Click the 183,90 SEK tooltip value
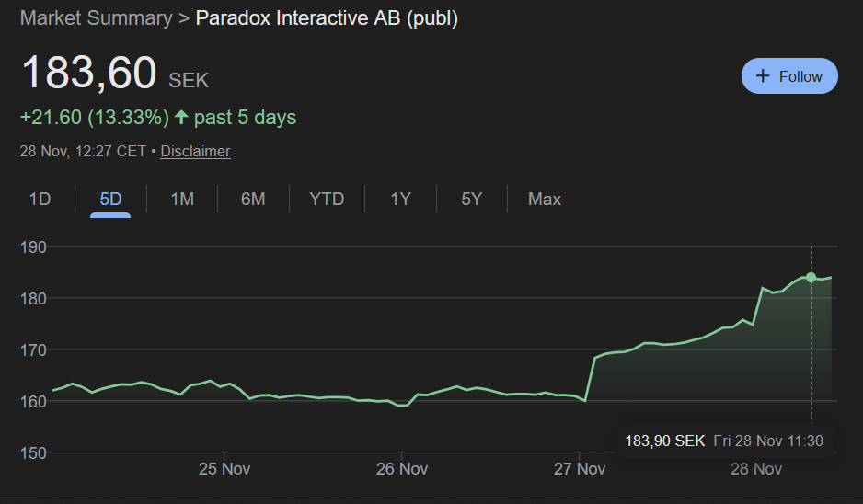Viewport: 863px width, 504px height. pos(665,441)
